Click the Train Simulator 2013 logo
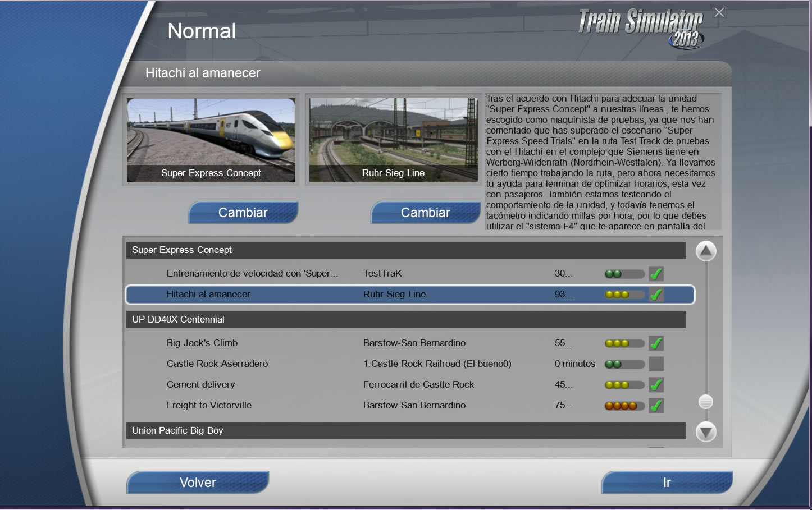 (x=641, y=27)
